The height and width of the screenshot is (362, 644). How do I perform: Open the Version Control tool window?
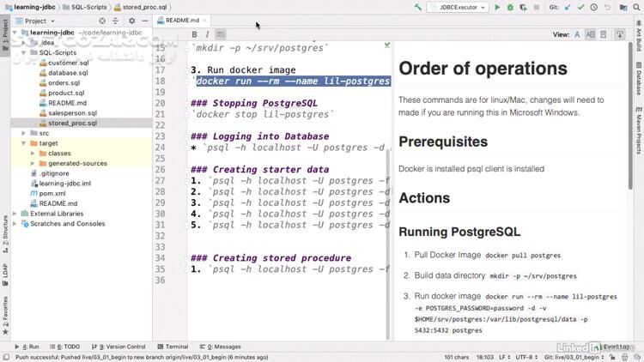tap(121, 347)
